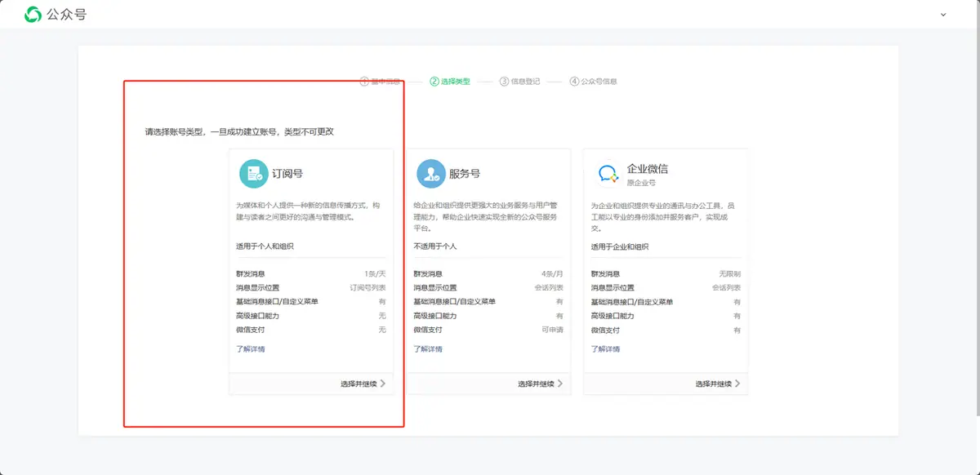Click 群发消息 label in 订阅号 card
The height and width of the screenshot is (475, 980).
(x=250, y=274)
